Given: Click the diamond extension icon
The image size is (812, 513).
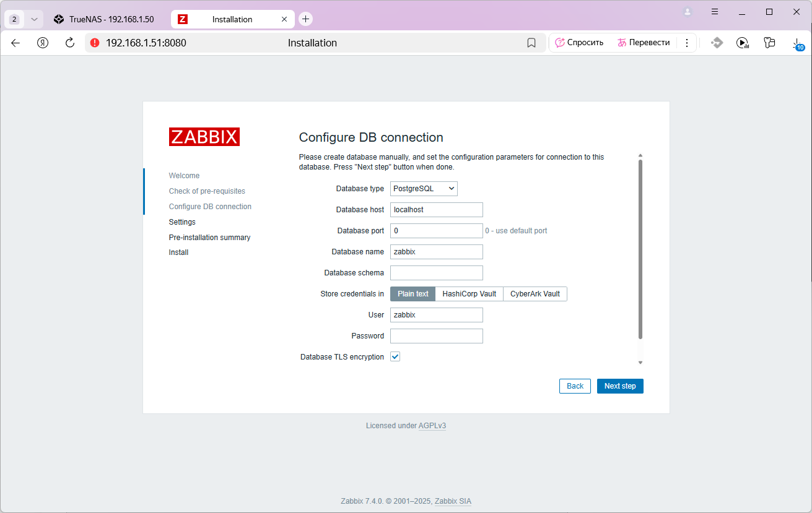Looking at the screenshot, I should click(717, 43).
